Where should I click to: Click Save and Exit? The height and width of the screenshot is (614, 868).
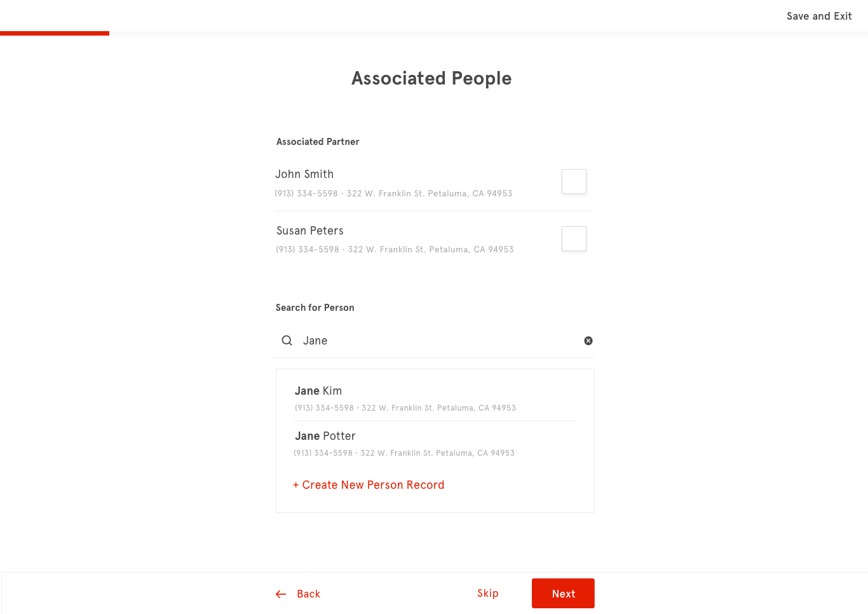pos(819,16)
